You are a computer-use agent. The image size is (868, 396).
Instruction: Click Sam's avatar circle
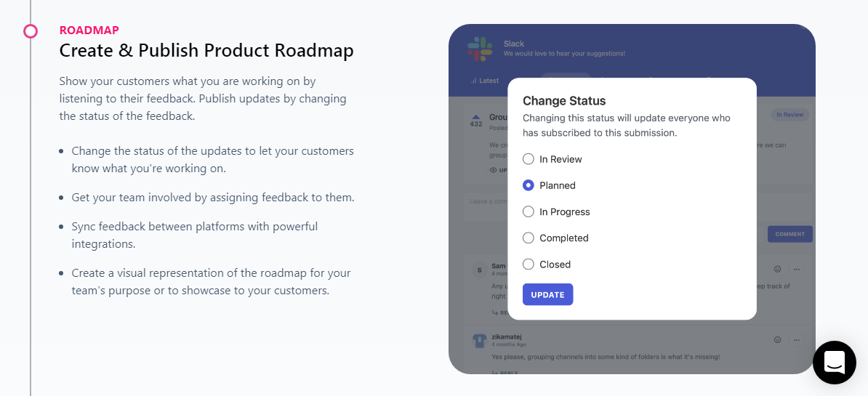[x=479, y=270]
